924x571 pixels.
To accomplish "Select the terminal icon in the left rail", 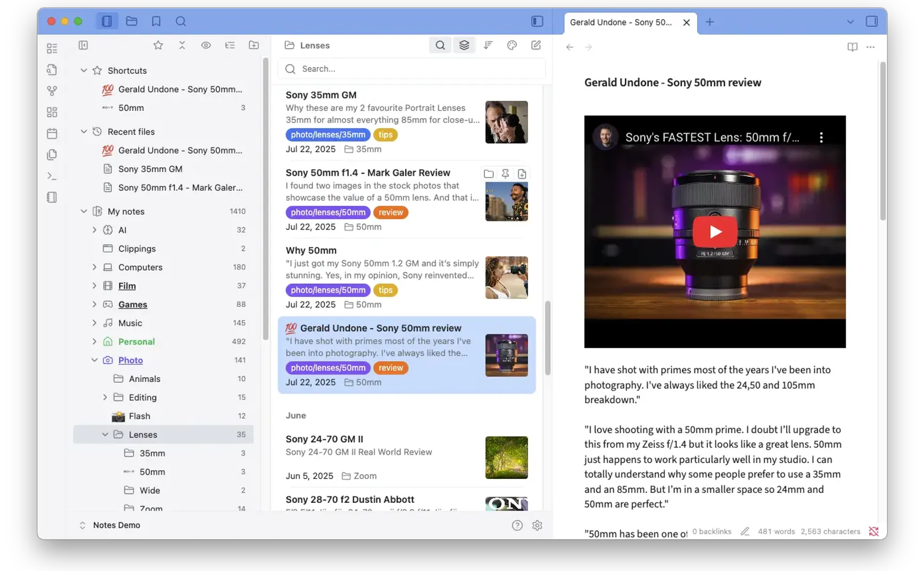I will coord(52,175).
